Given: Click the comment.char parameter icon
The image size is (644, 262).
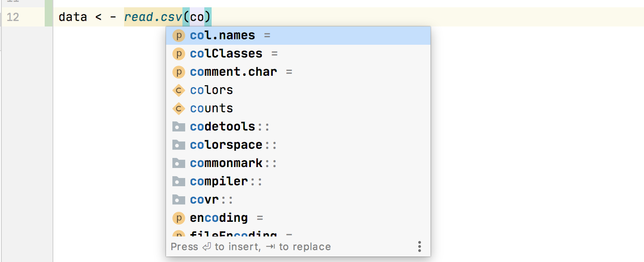Looking at the screenshot, I should click(178, 72).
